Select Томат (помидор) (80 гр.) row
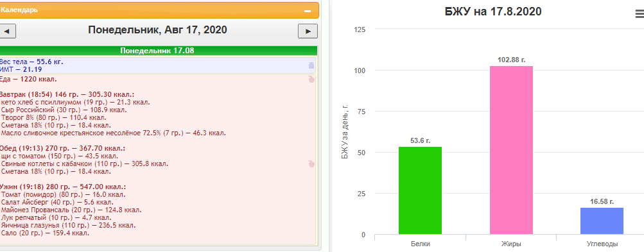 pyautogui.click(x=64, y=194)
